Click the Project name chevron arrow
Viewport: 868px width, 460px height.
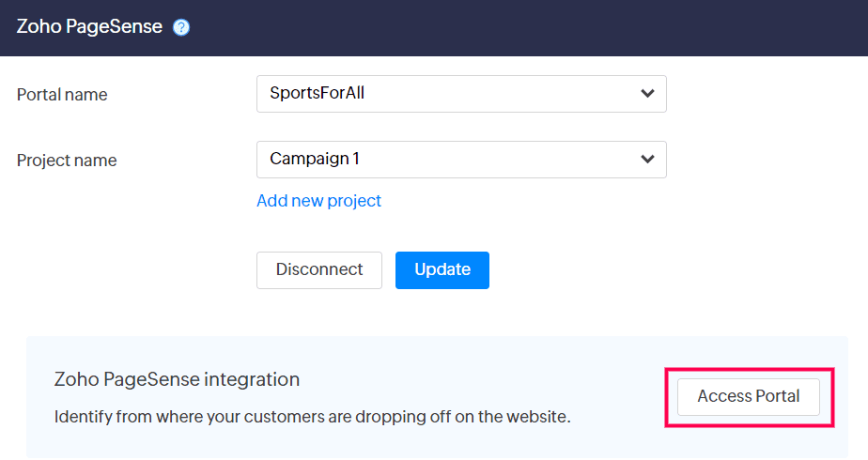(x=647, y=160)
